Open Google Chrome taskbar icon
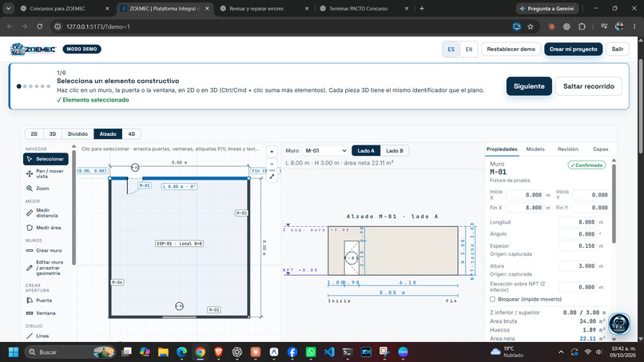 [200, 352]
